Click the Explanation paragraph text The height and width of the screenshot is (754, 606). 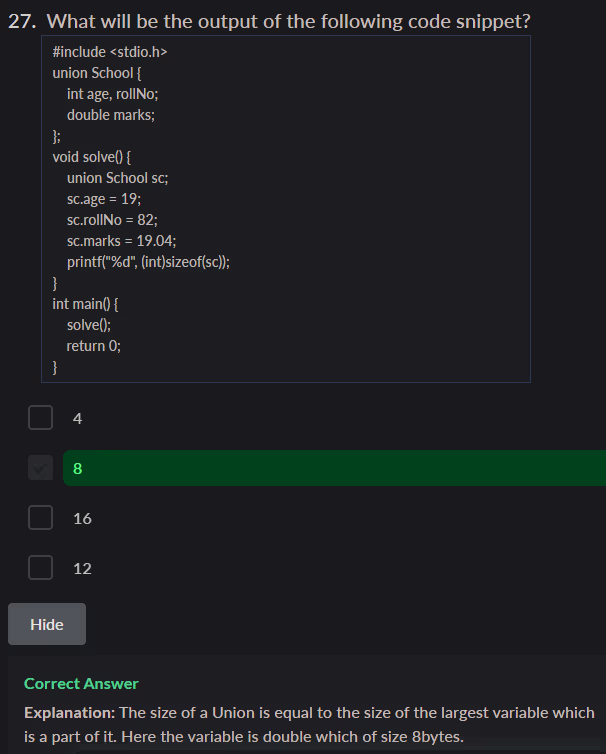(308, 724)
